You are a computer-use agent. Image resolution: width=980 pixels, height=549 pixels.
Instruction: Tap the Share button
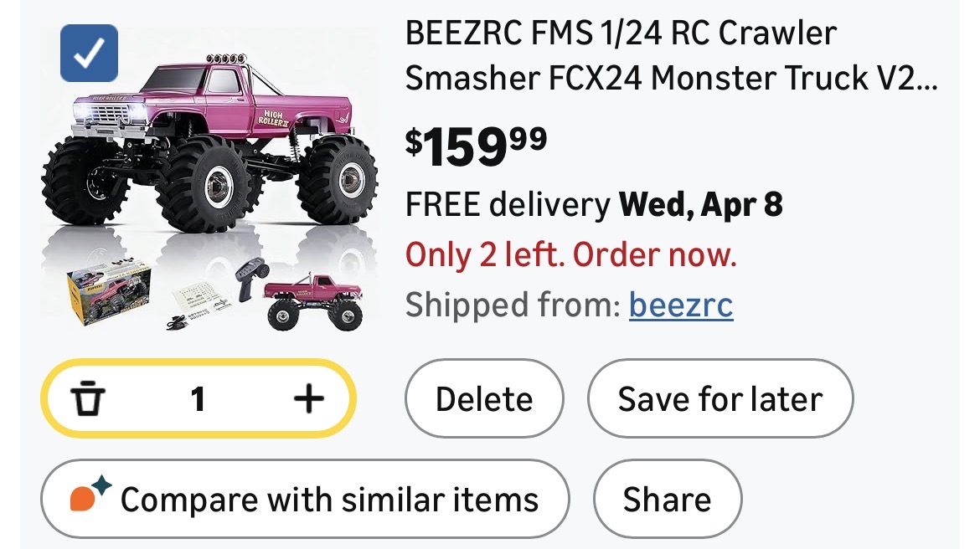pos(667,500)
